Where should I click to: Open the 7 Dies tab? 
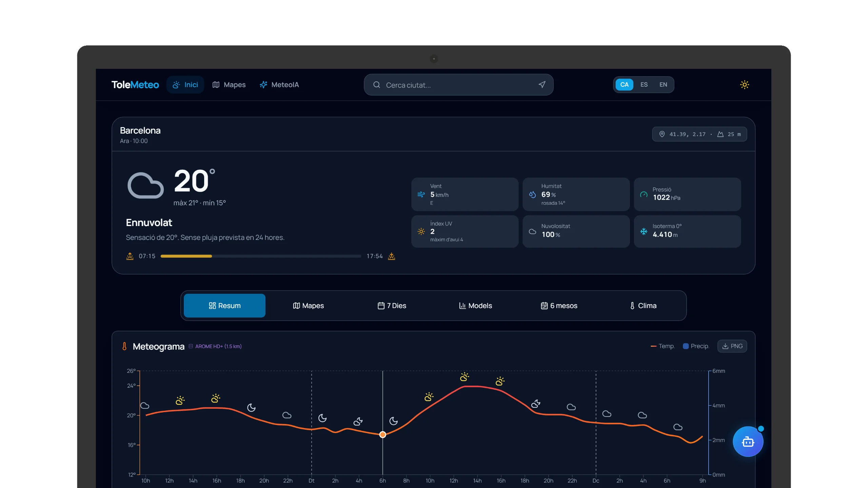tap(392, 306)
